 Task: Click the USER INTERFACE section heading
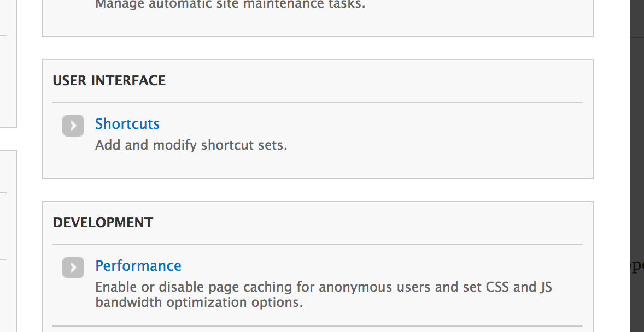pyautogui.click(x=109, y=81)
